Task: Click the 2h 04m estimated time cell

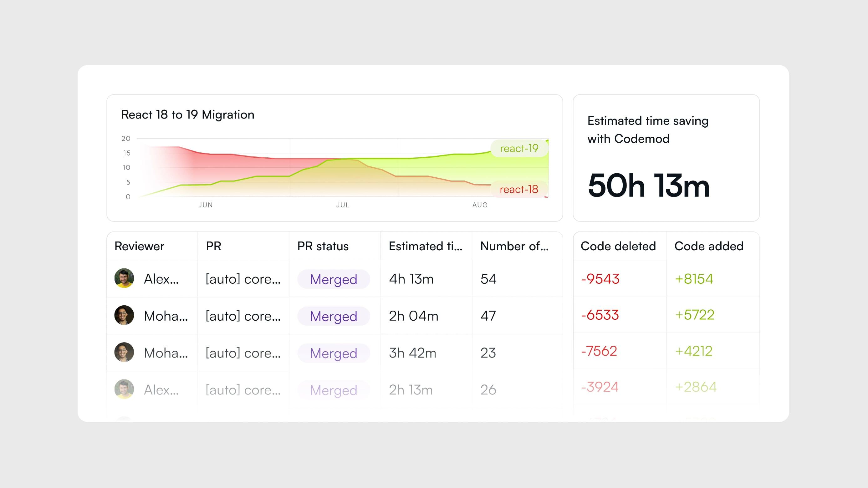Action: point(414,316)
